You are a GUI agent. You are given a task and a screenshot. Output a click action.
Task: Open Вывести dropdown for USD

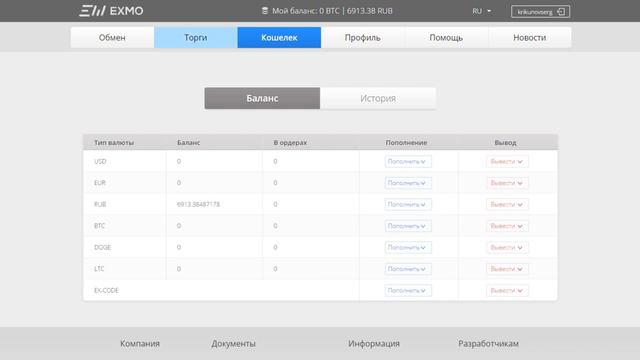(507, 162)
